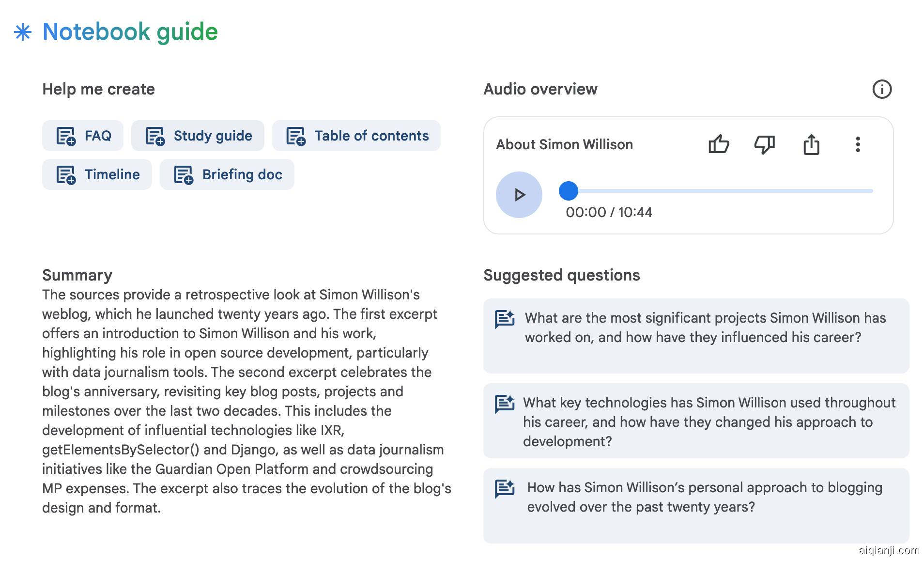Click the Notebook guide asterisk icon
The width and height of the screenshot is (924, 561).
tap(23, 32)
